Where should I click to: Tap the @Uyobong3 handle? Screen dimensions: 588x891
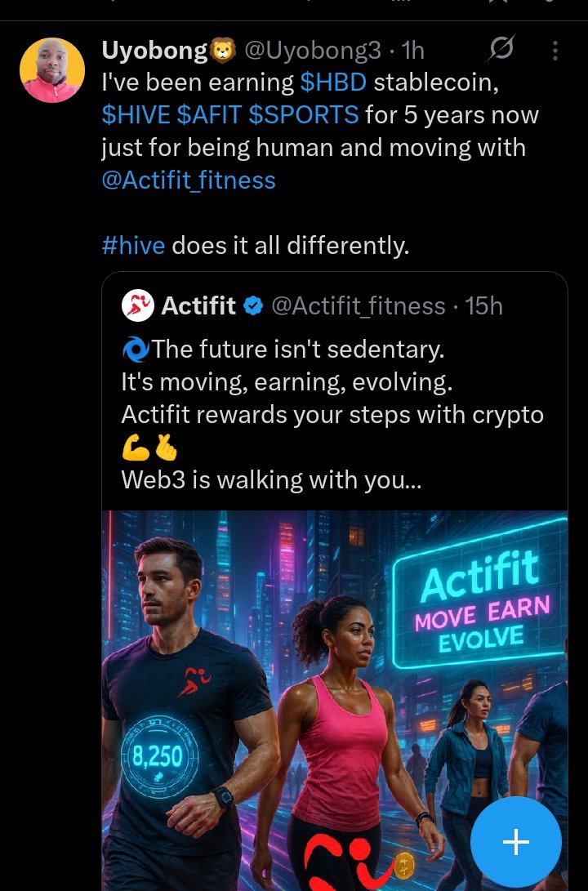313,51
